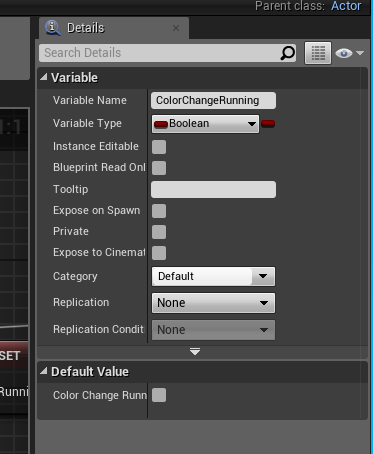
Task: Focus the Search Details field
Action: 167,53
